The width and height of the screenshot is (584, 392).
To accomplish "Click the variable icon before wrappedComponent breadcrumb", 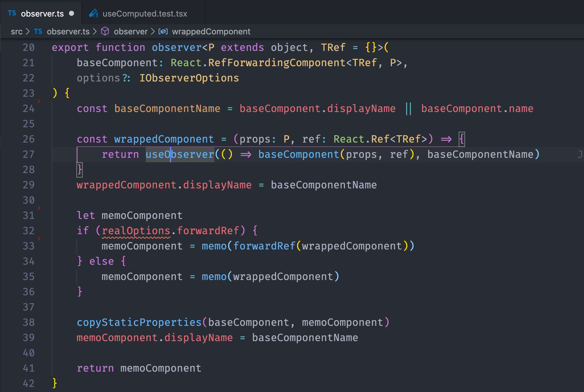I will click(x=163, y=31).
